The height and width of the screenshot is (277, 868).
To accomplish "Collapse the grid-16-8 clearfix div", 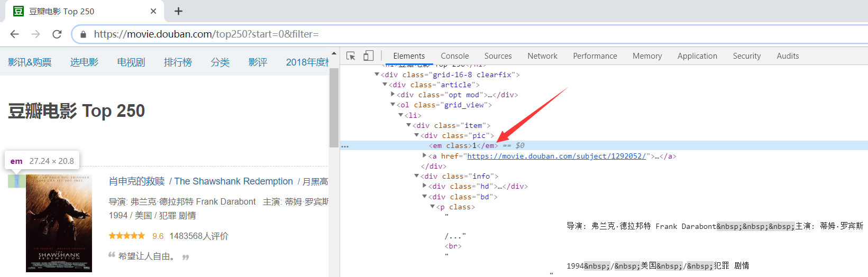I will click(x=377, y=75).
